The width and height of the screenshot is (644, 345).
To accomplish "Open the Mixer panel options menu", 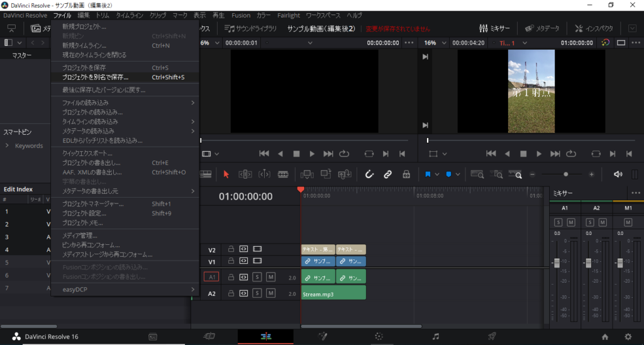I will 636,193.
